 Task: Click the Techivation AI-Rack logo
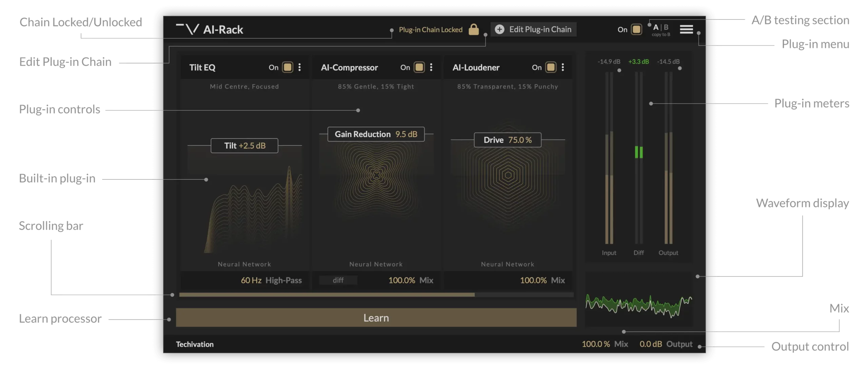tap(188, 29)
